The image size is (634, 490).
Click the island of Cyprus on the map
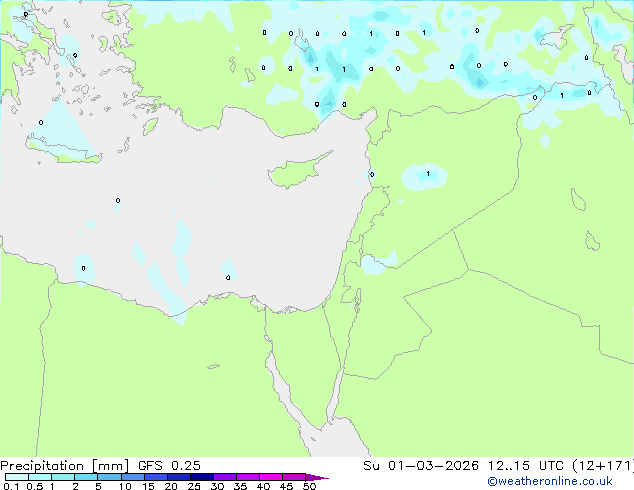297,172
